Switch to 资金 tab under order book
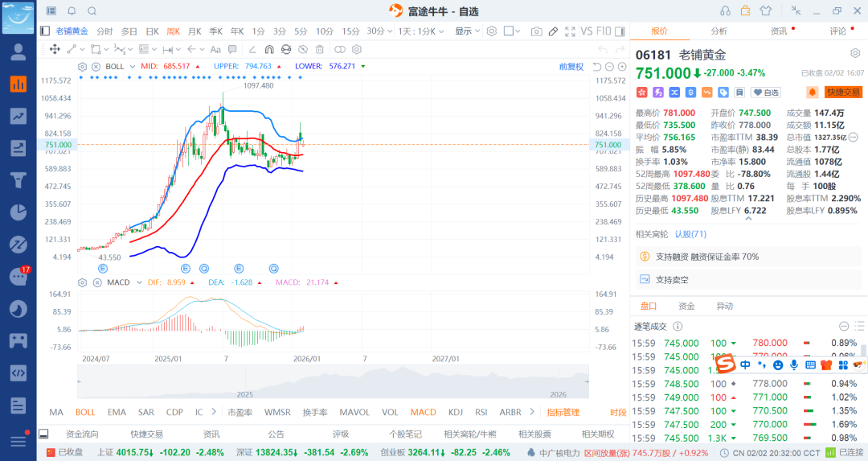The image size is (868, 461). [x=686, y=306]
